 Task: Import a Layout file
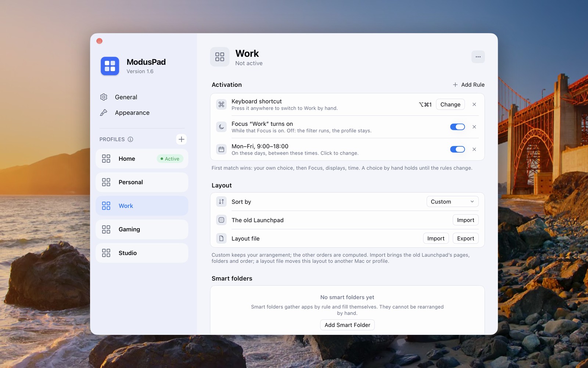pyautogui.click(x=436, y=238)
